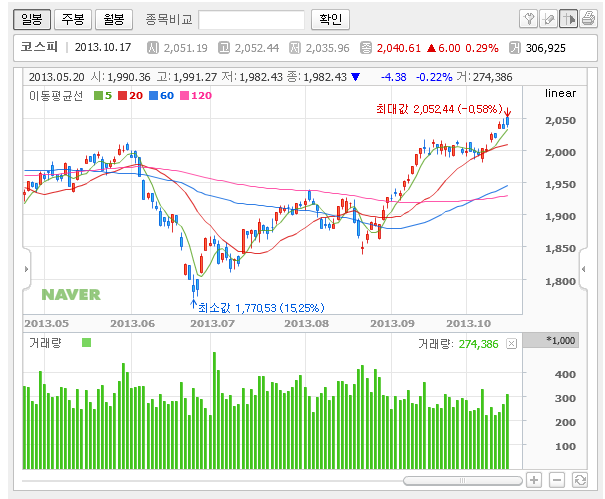This screenshot has height=499, width=605.
Task: Close the volume panel (거래량) with X
Action: point(511,343)
